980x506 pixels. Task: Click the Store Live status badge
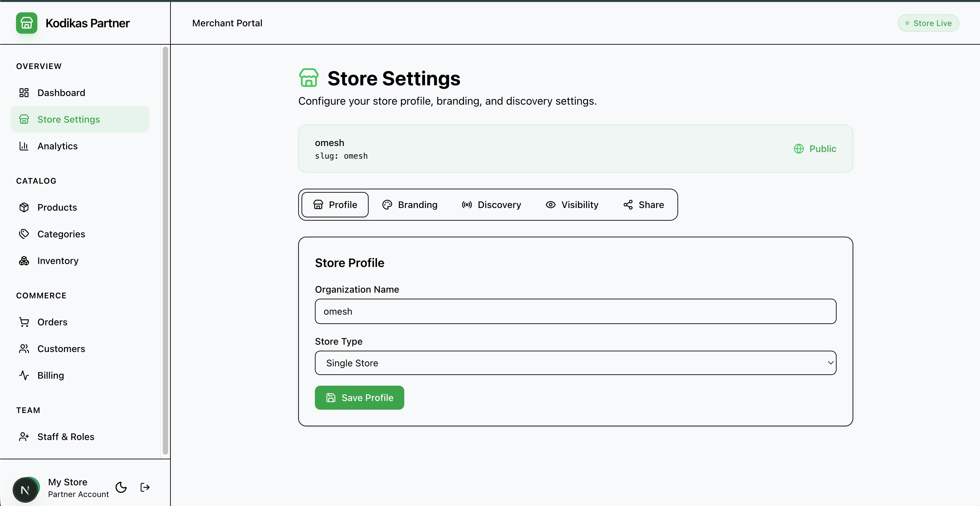(x=928, y=23)
